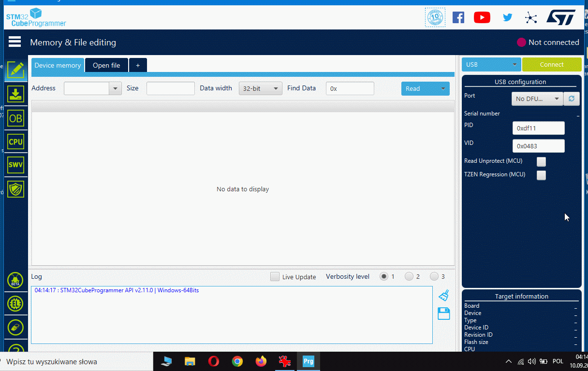
Task: Check Read Unprotect (MCU) option
Action: pos(541,161)
